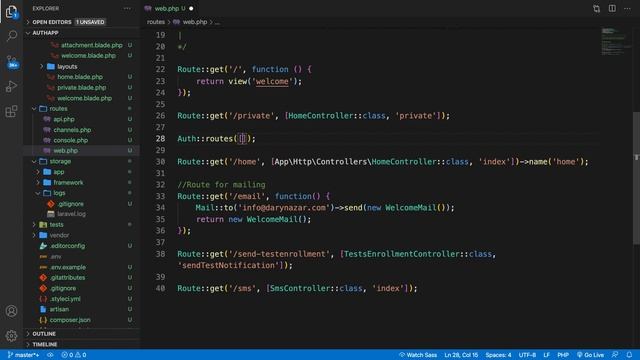This screenshot has width=640, height=360.
Task: Click Watch Sass in the status bar
Action: pos(418,355)
